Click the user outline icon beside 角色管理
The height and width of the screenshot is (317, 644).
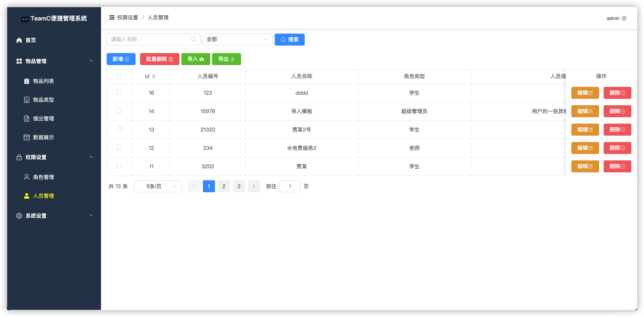(26, 177)
